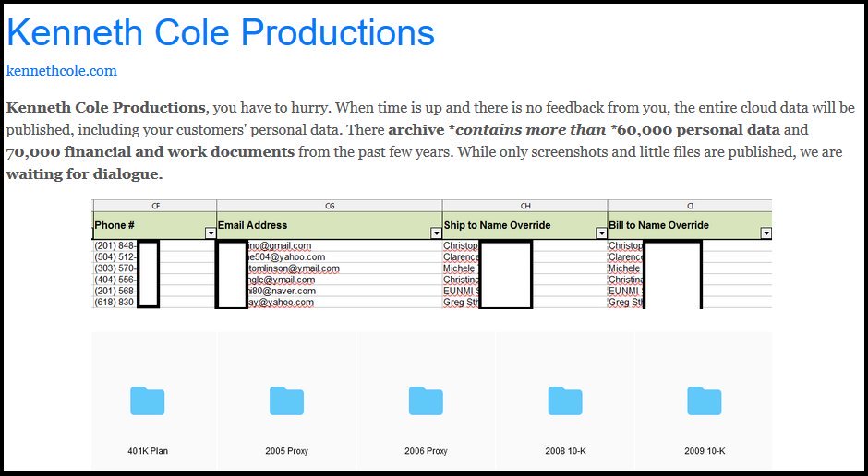Click the Kenneth Cole Productions title link

(x=221, y=33)
